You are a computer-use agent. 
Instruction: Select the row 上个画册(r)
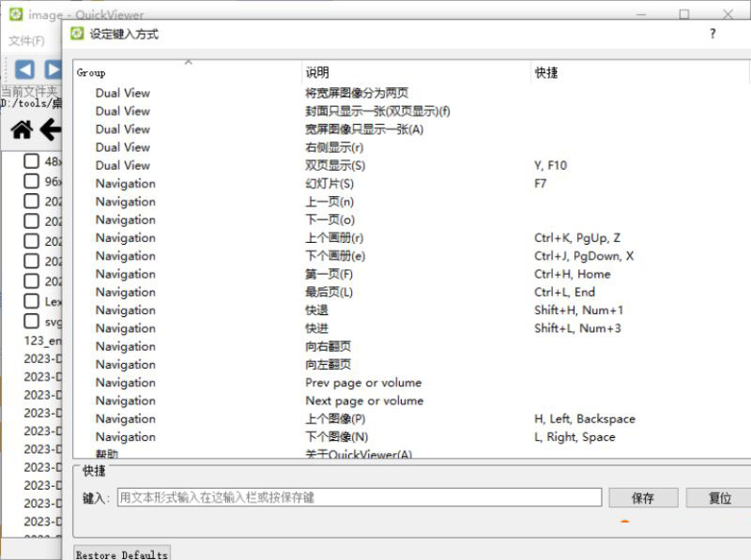point(412,238)
